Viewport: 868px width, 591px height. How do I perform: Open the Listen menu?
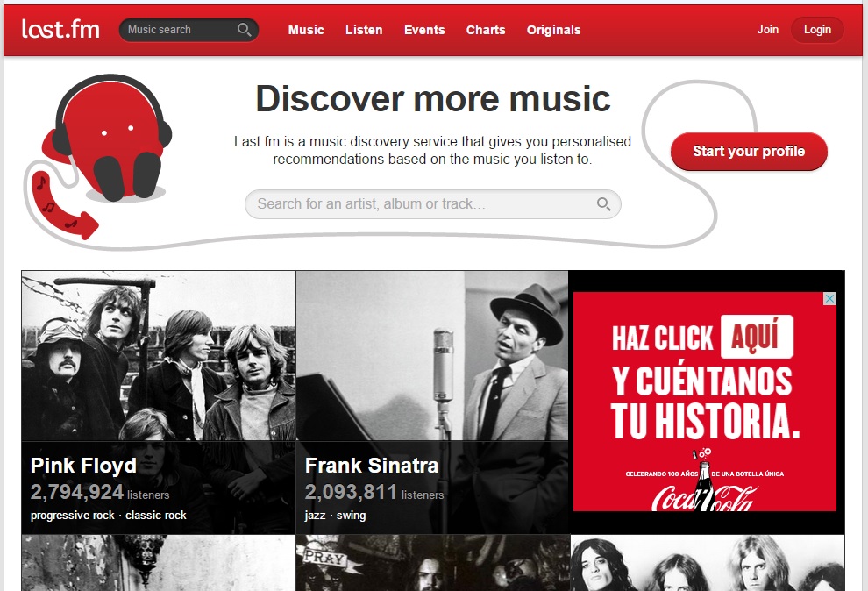364,30
